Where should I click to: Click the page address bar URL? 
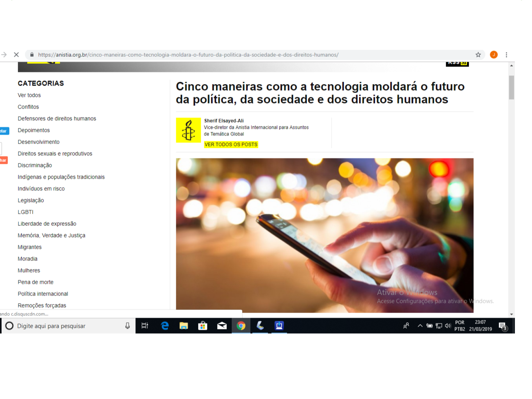click(x=188, y=55)
